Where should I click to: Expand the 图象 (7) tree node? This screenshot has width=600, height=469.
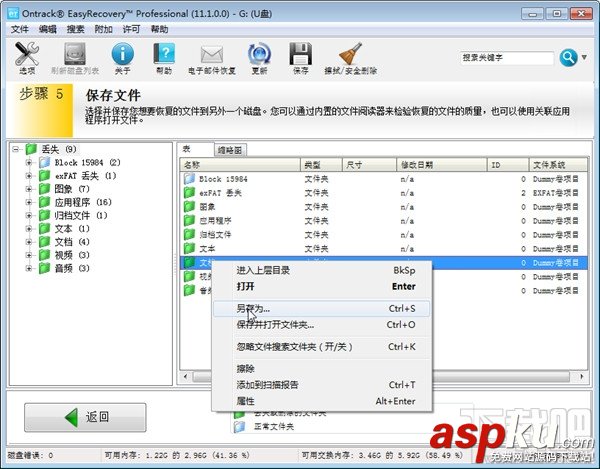[29, 189]
